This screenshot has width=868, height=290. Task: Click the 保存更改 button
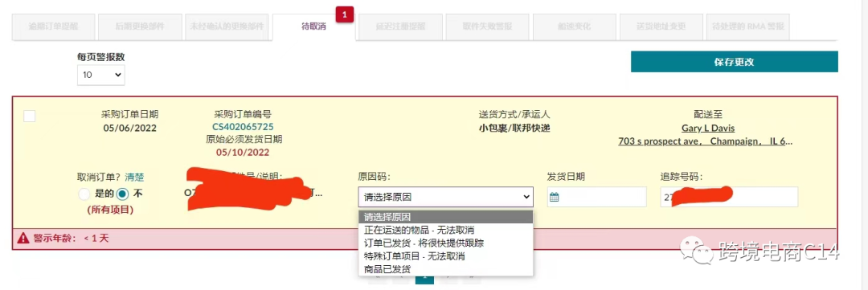pos(734,62)
